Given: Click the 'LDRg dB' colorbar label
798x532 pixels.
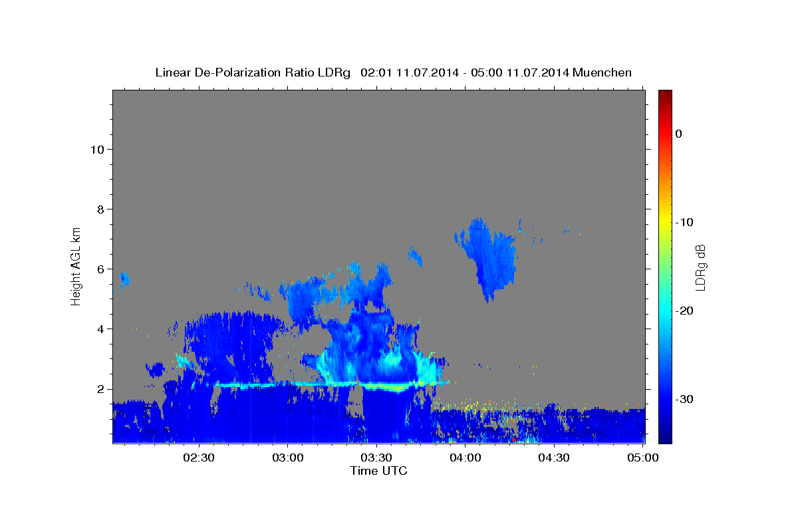Looking at the screenshot, I should [x=700, y=267].
